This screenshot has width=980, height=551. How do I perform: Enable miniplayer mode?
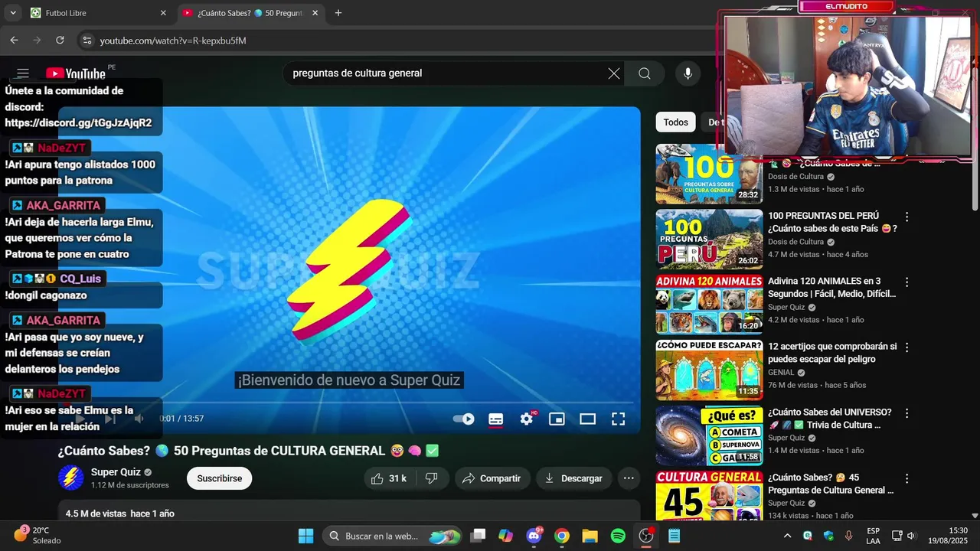pos(557,419)
